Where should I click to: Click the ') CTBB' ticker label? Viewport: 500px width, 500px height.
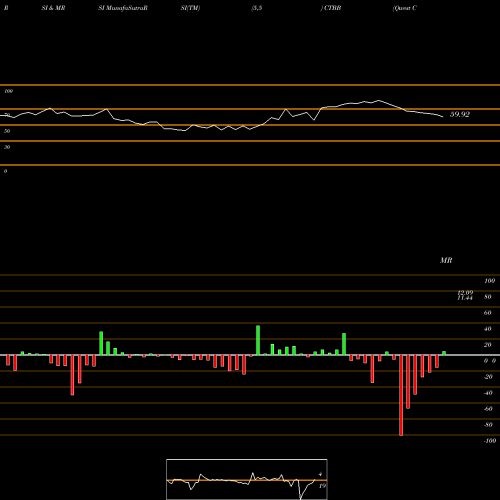tap(331, 8)
